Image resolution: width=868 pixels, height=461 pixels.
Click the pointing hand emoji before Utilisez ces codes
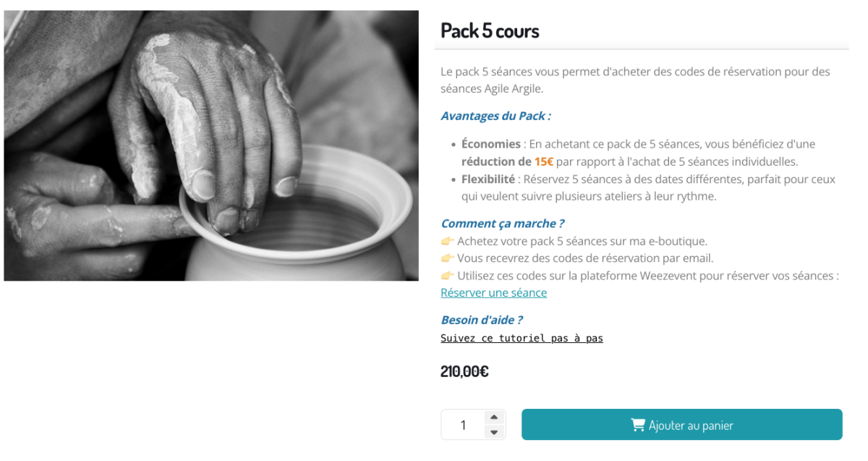(447, 276)
